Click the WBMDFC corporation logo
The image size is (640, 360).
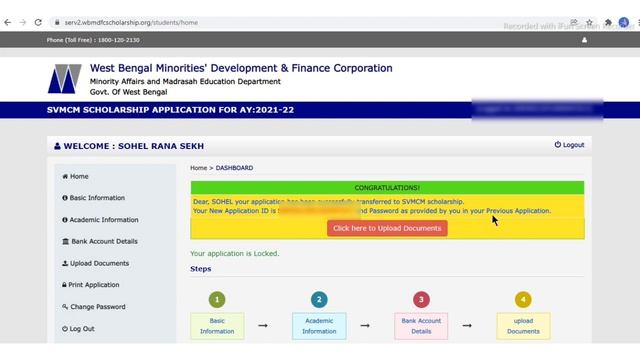(64, 79)
